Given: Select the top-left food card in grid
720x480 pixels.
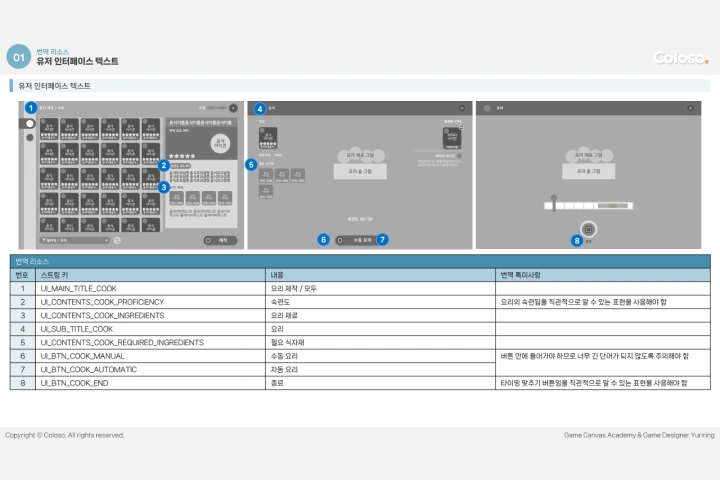Looking at the screenshot, I should 49,129.
